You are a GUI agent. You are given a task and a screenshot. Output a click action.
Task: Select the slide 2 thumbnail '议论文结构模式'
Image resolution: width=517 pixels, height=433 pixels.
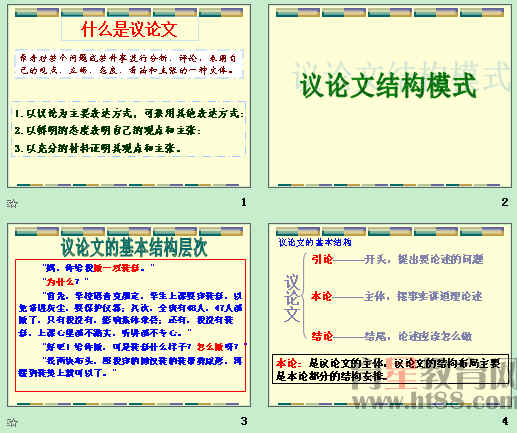[390, 96]
